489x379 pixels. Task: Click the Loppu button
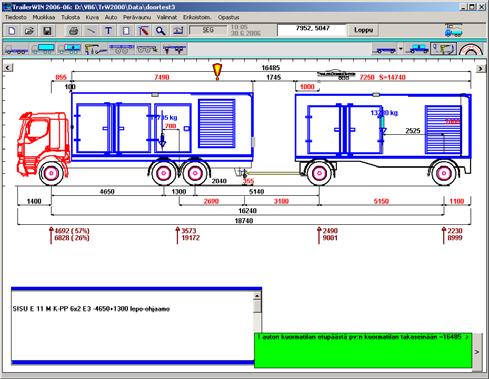[363, 30]
